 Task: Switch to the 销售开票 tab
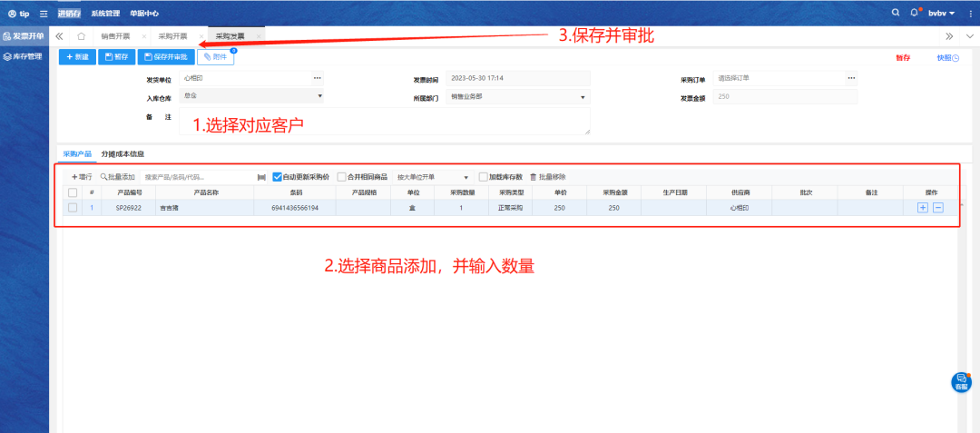pos(115,36)
